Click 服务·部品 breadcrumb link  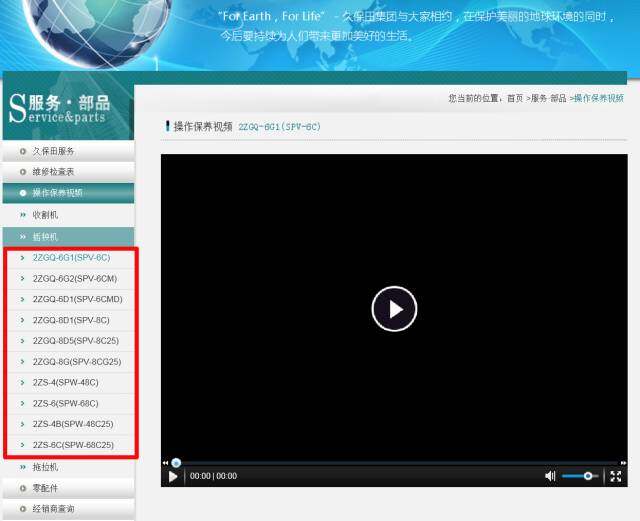coord(549,98)
